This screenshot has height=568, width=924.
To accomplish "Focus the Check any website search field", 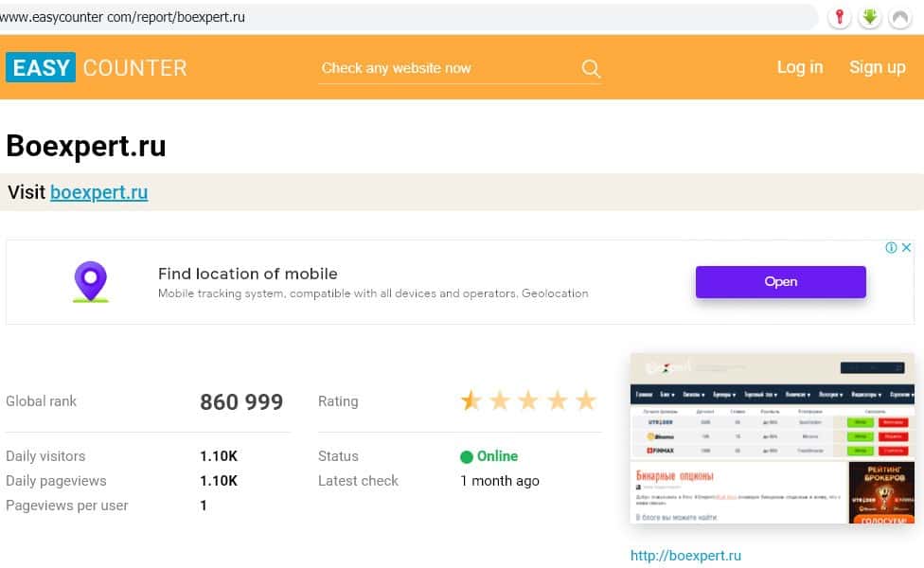I will tap(445, 68).
